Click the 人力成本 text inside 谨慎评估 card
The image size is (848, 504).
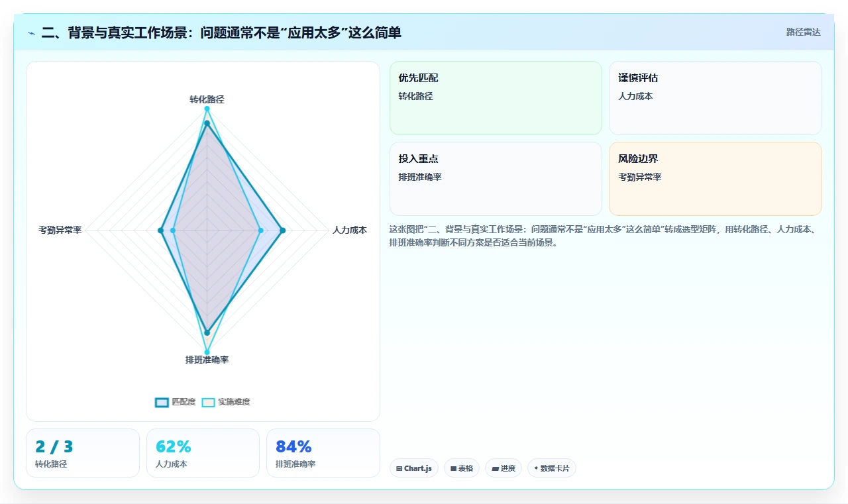[635, 96]
